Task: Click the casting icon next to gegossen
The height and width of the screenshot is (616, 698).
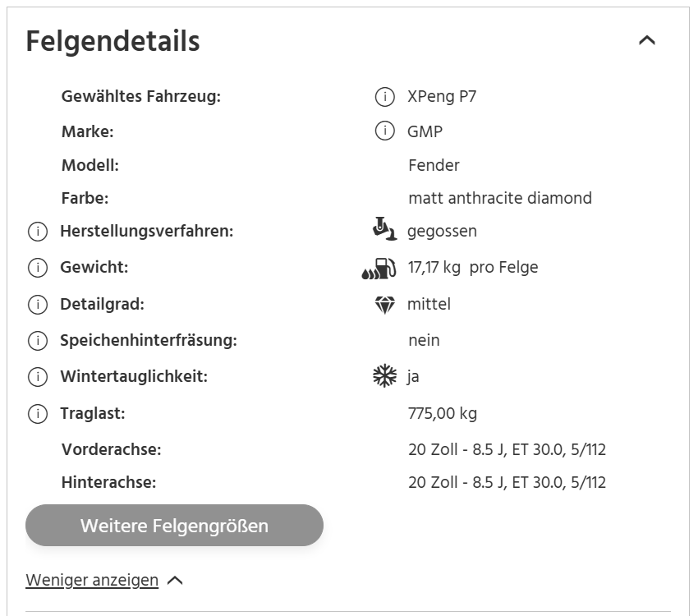Action: point(384,229)
